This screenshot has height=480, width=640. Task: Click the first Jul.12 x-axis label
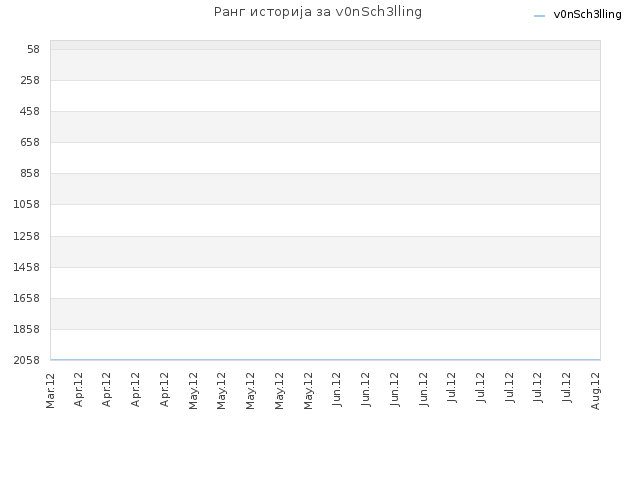pos(452,387)
